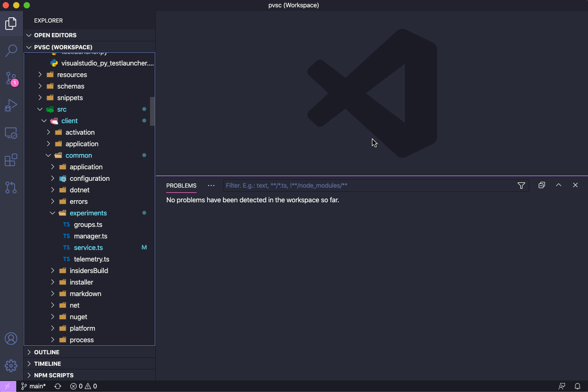Toggle the View as Table icon in Problems
Screen dimensions: 588x392
pos(541,185)
